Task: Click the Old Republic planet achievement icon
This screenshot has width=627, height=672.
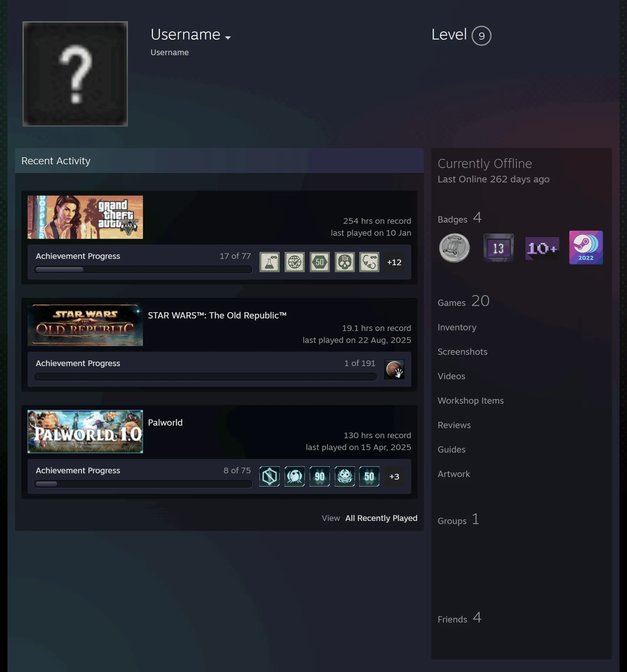Action: 394,369
